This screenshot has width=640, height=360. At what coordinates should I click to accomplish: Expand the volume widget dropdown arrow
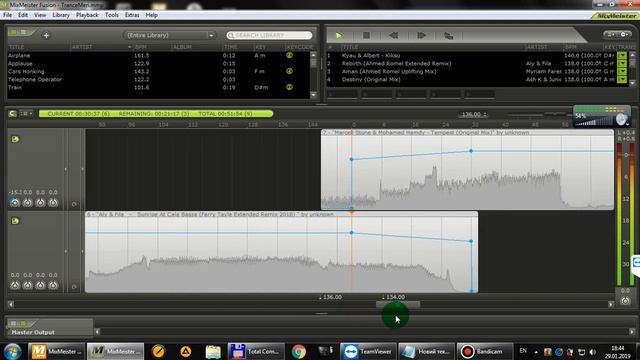point(627,124)
